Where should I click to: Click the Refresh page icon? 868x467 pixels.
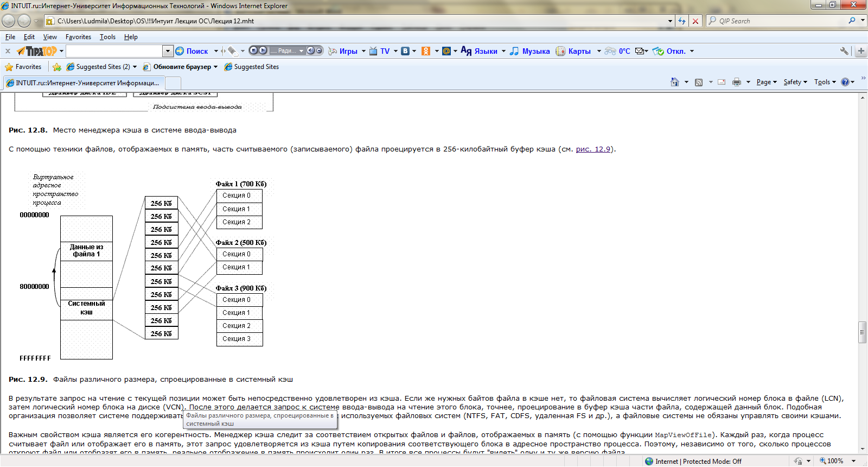[682, 21]
